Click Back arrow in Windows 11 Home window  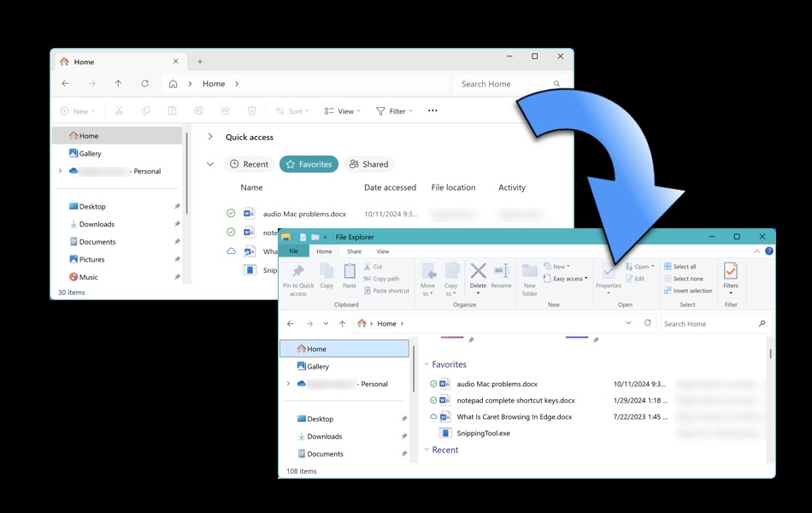click(65, 84)
